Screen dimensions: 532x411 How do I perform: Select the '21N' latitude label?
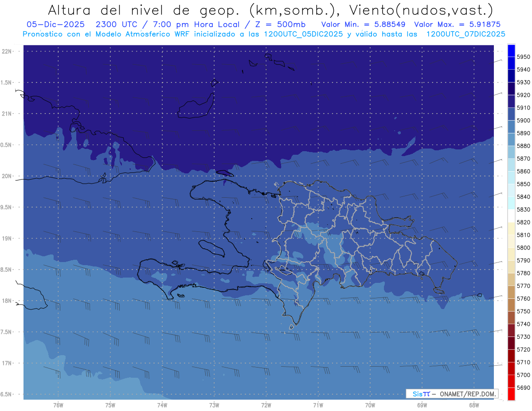(x=7, y=114)
